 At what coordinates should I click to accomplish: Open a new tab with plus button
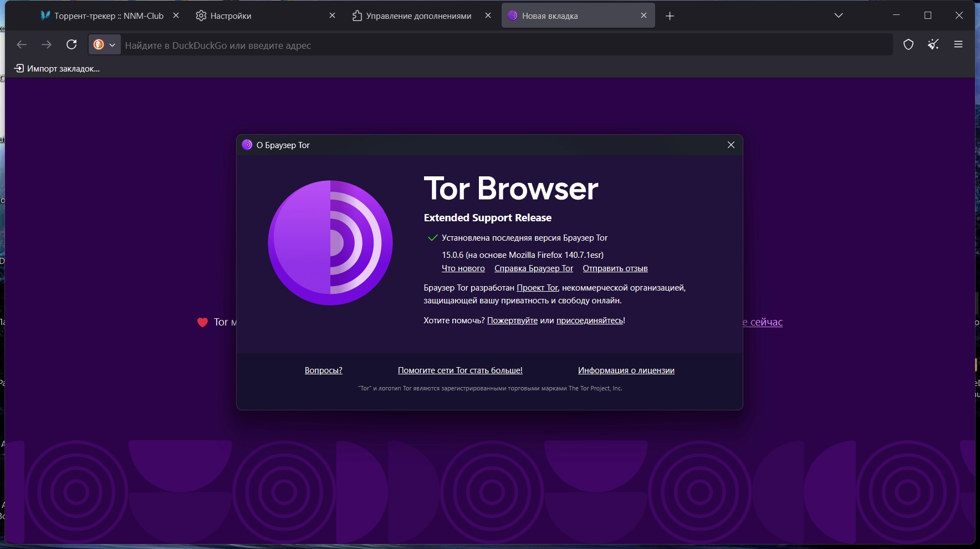[670, 16]
